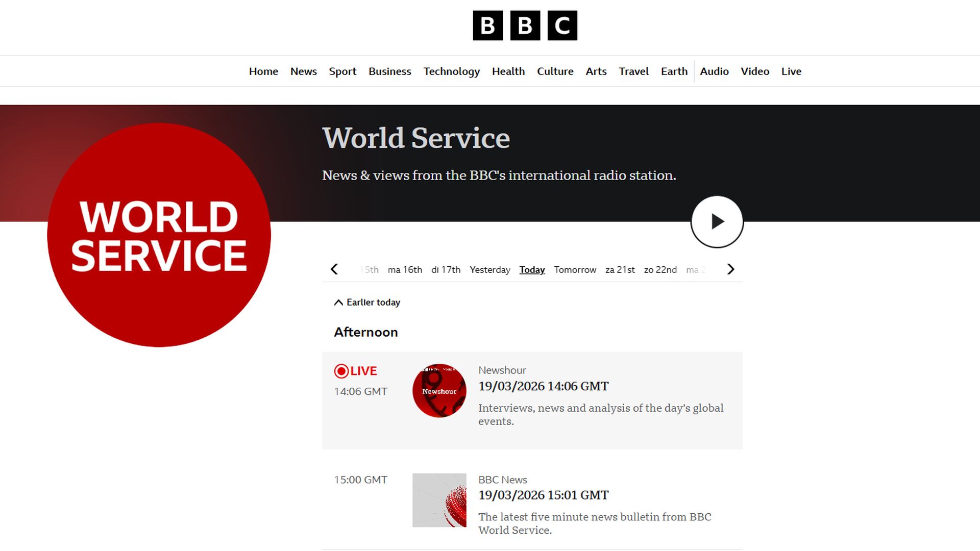Open the Newshour 14:06 GMT episode link
This screenshot has height=551, width=980.
point(543,386)
